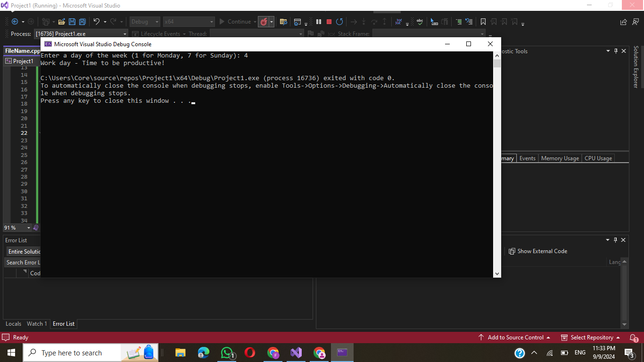Toggle a bookmark on current line

(x=483, y=22)
